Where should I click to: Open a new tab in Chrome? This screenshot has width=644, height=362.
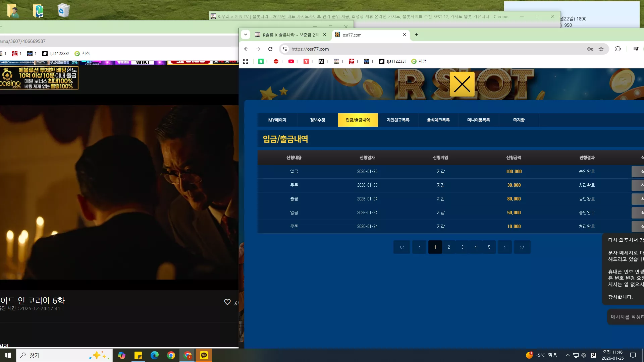[417, 35]
